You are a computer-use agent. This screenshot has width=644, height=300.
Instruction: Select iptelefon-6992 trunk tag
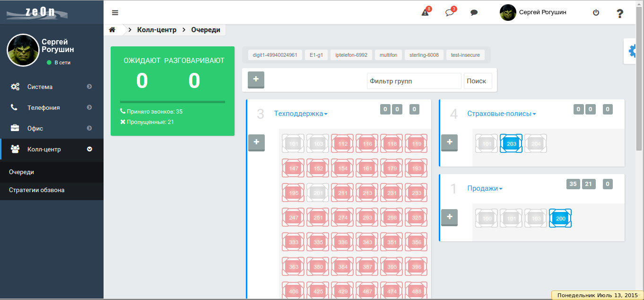click(351, 55)
